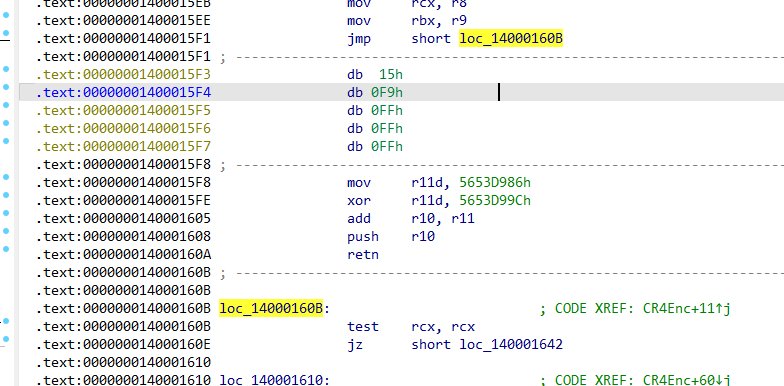This screenshot has width=784, height=386.
Task: Click the jmp mnemonic at address 15F1
Action: (359, 38)
